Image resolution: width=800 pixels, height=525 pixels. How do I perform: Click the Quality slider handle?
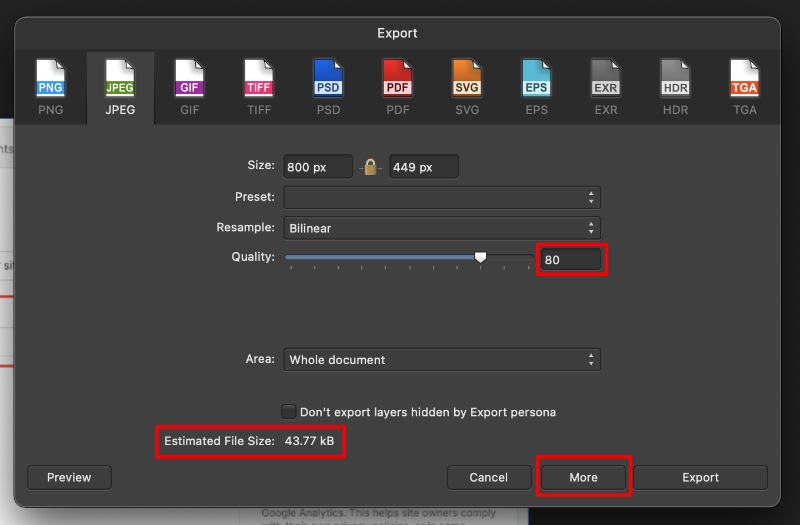[480, 257]
